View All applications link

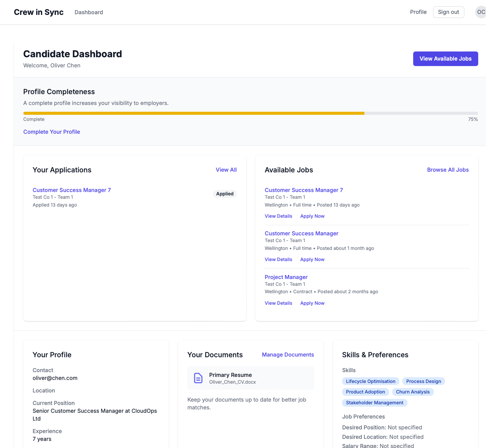tap(226, 170)
